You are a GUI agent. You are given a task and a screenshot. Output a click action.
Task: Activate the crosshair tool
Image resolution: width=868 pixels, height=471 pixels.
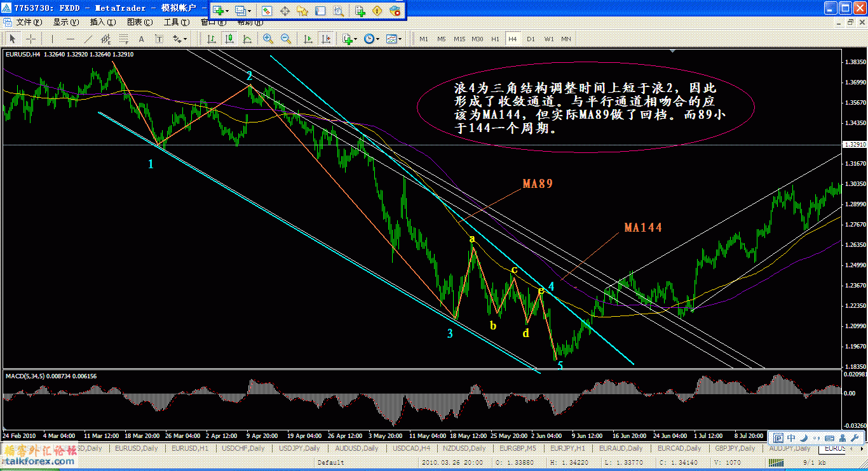pos(31,39)
